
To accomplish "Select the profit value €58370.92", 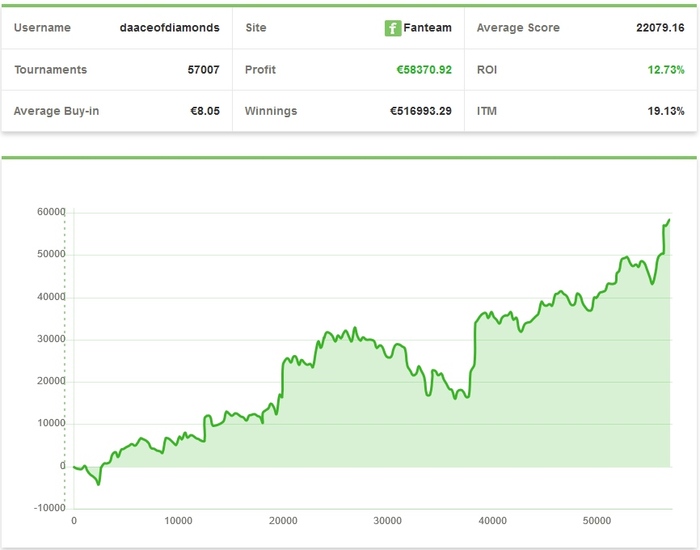I will 424,70.
